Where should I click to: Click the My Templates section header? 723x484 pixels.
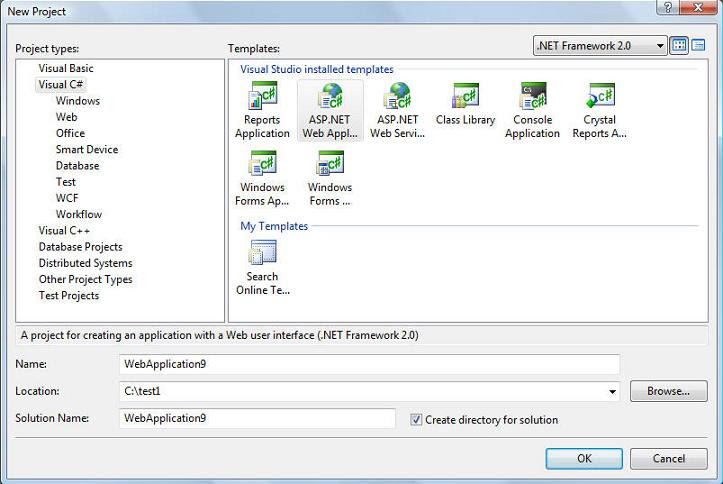[274, 226]
